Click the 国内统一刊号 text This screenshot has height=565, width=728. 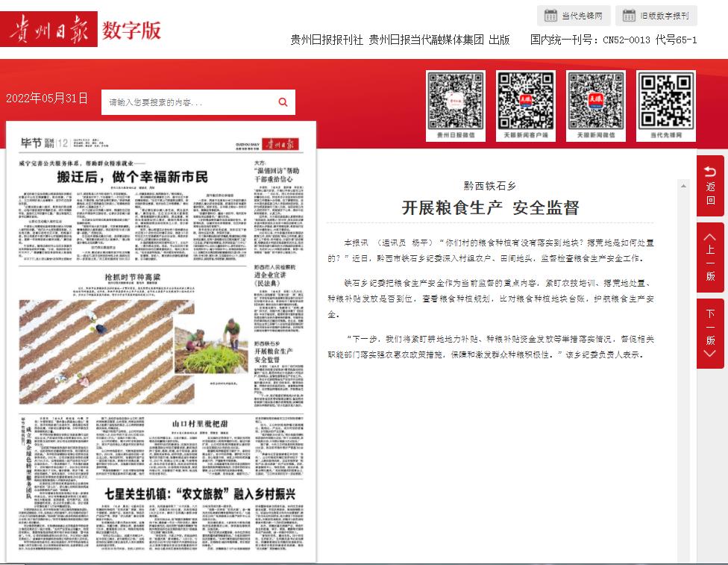[x=613, y=40]
